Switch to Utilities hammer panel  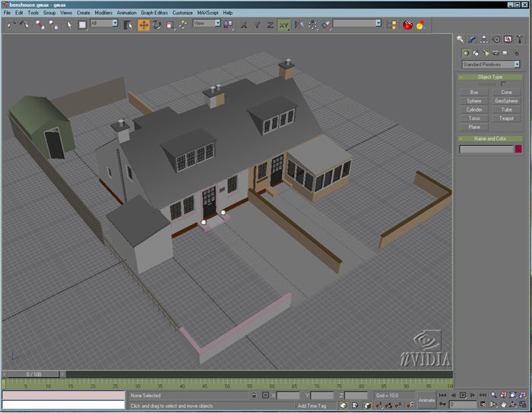(520, 39)
